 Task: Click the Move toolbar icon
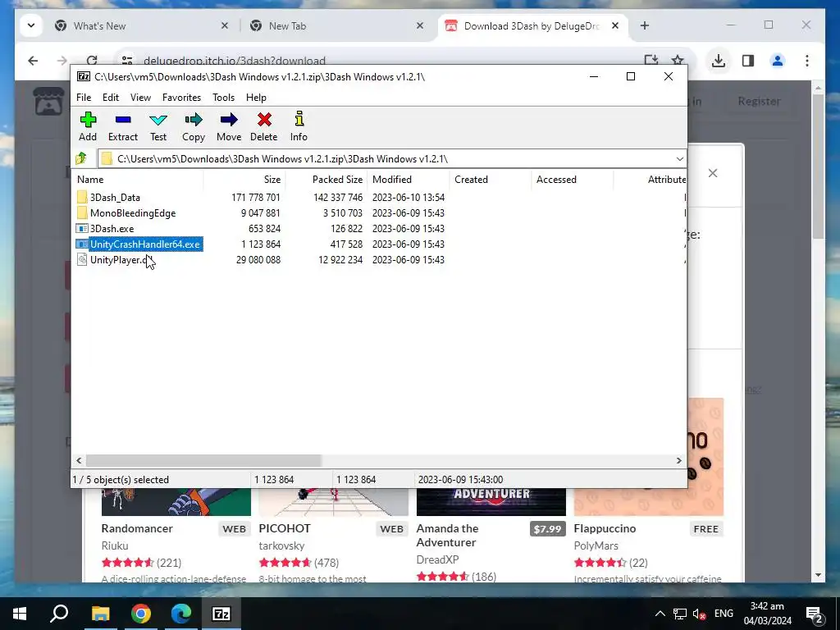(x=229, y=120)
